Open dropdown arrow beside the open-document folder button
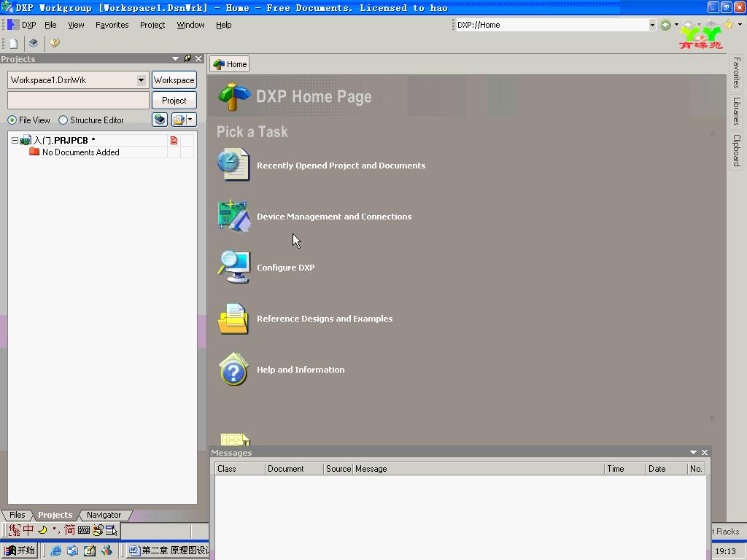Screen dimensions: 747x560 [x=190, y=120]
